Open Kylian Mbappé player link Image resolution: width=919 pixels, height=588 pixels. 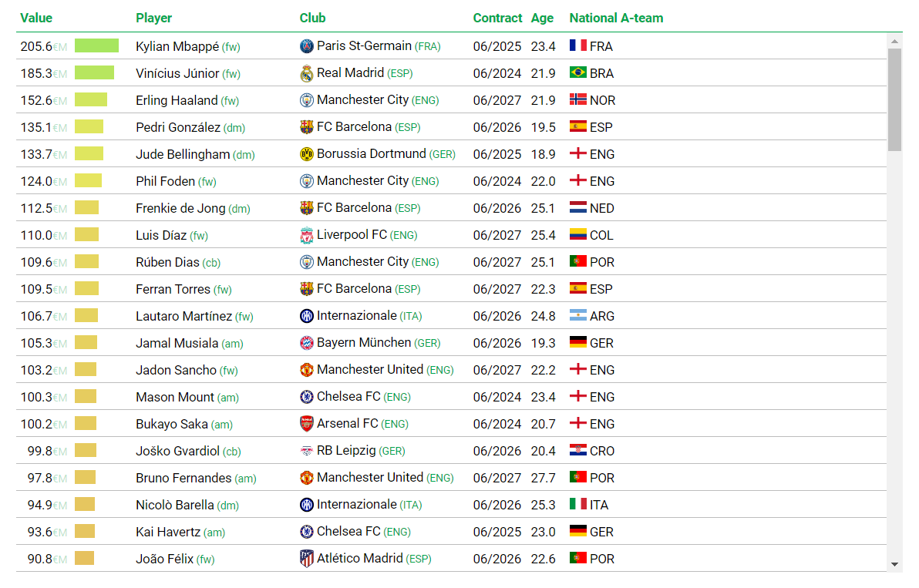[x=177, y=46]
